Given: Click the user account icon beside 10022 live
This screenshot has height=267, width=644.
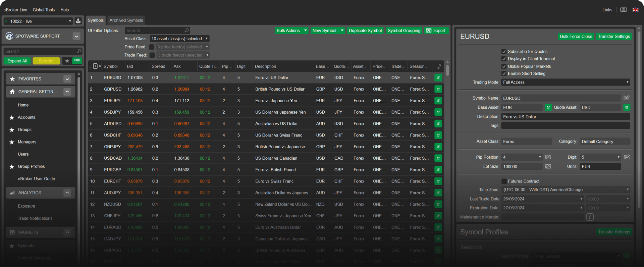Looking at the screenshot, I should [x=78, y=21].
